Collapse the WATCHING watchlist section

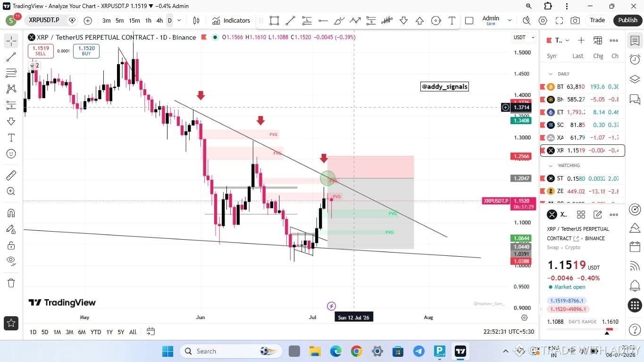tap(550, 166)
